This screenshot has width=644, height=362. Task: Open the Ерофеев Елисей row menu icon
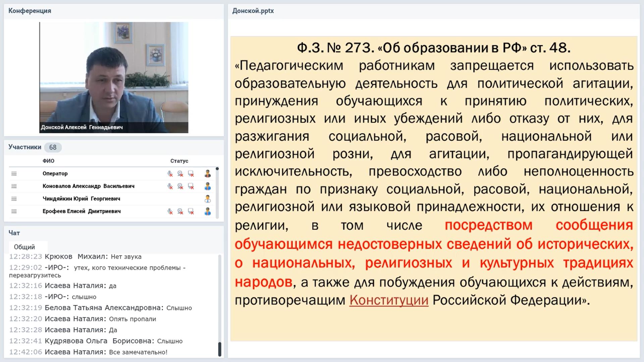pyautogui.click(x=14, y=211)
